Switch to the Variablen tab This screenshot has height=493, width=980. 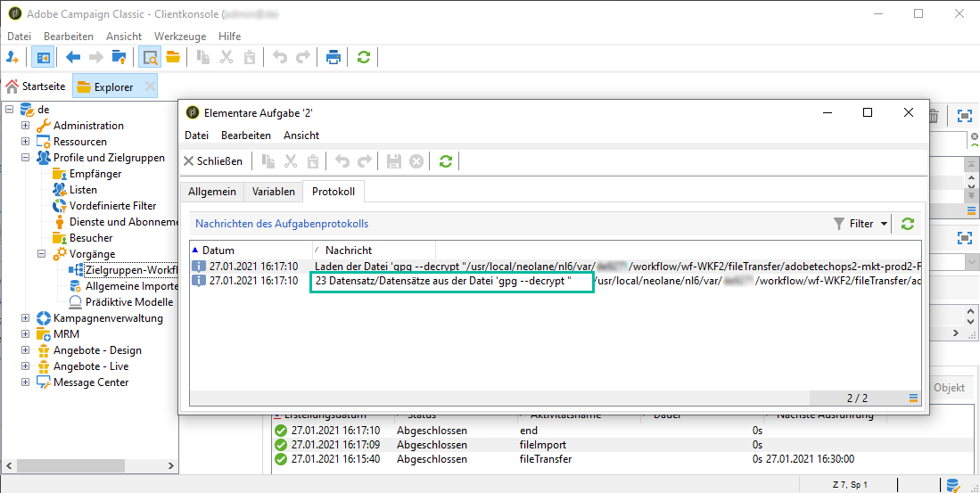[x=273, y=192]
